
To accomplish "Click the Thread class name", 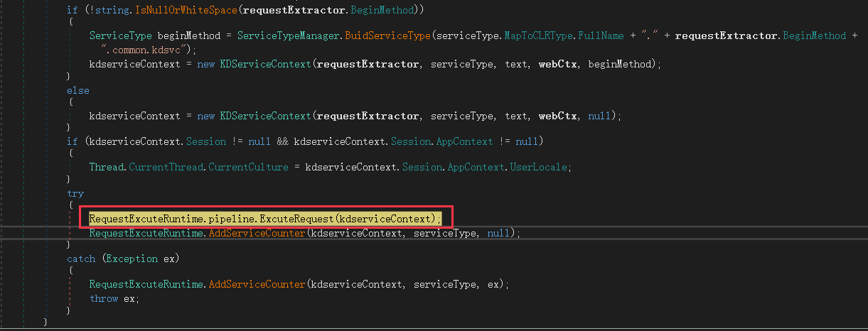I will [105, 167].
